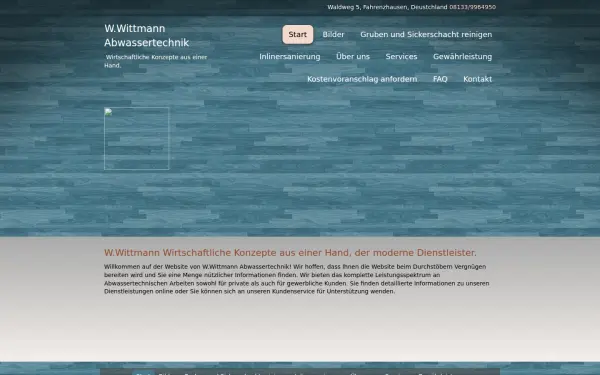Screen dimensions: 600x375
Task: Select Inlinersanierung in the navigation
Action: [290, 57]
